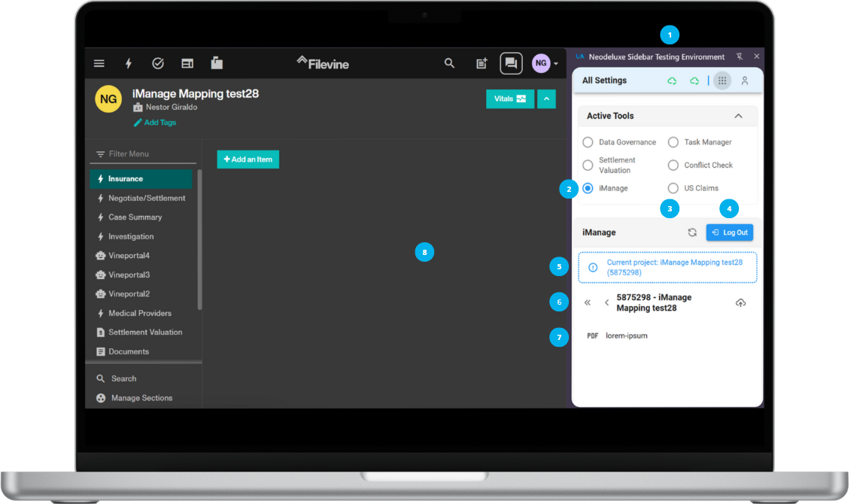This screenshot has width=851, height=504.
Task: Collapse the project header with chevron button
Action: pyautogui.click(x=546, y=99)
